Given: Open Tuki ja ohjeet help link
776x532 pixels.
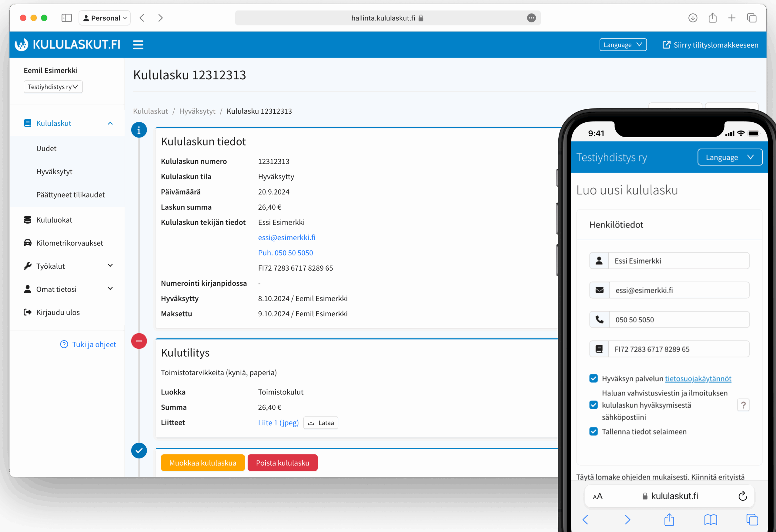Looking at the screenshot, I should click(94, 344).
